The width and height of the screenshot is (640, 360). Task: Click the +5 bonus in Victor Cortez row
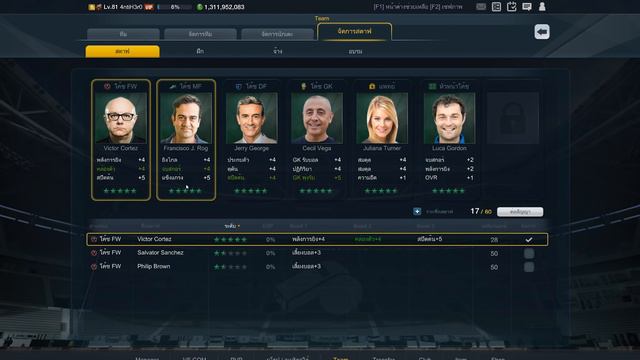(429, 239)
